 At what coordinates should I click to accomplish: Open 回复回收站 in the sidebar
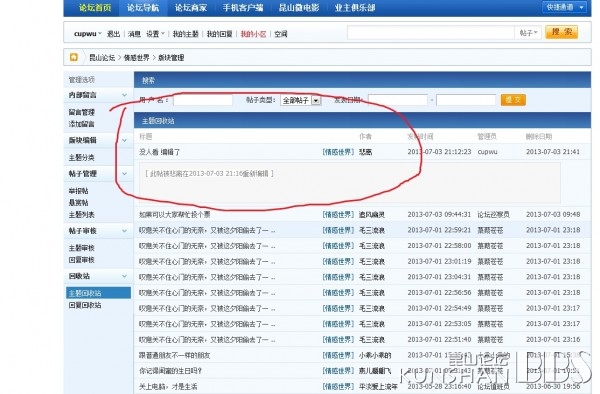tap(85, 305)
